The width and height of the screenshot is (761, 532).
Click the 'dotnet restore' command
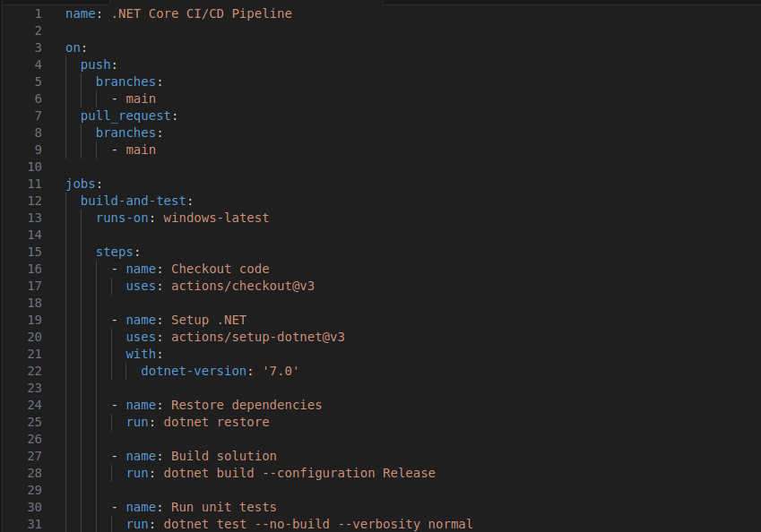[x=216, y=422]
